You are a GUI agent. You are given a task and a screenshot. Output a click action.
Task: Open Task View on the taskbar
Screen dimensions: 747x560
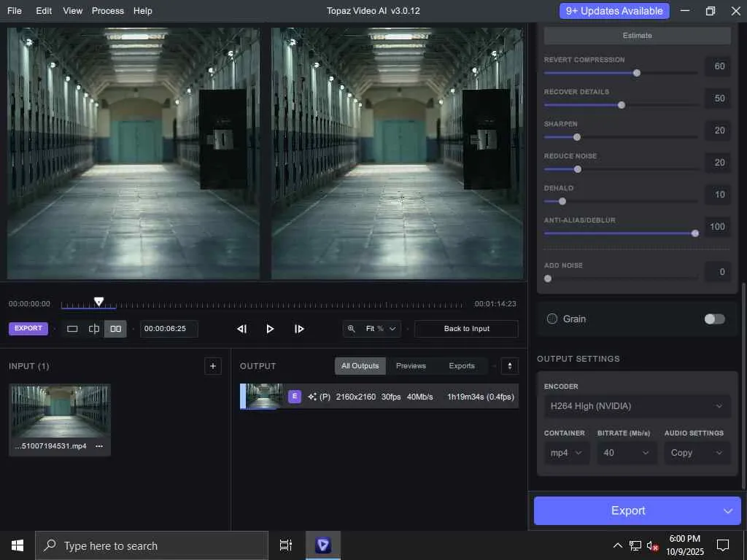click(x=286, y=545)
